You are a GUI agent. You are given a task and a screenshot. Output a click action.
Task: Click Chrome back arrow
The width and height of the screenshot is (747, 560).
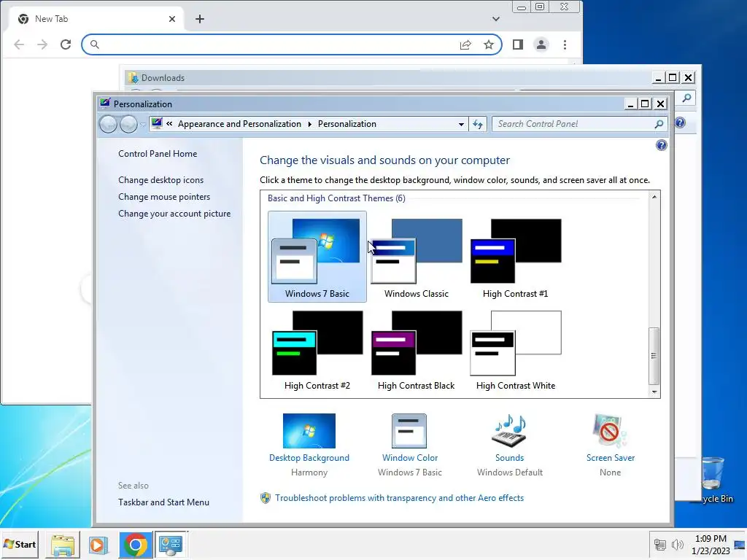[x=19, y=44]
